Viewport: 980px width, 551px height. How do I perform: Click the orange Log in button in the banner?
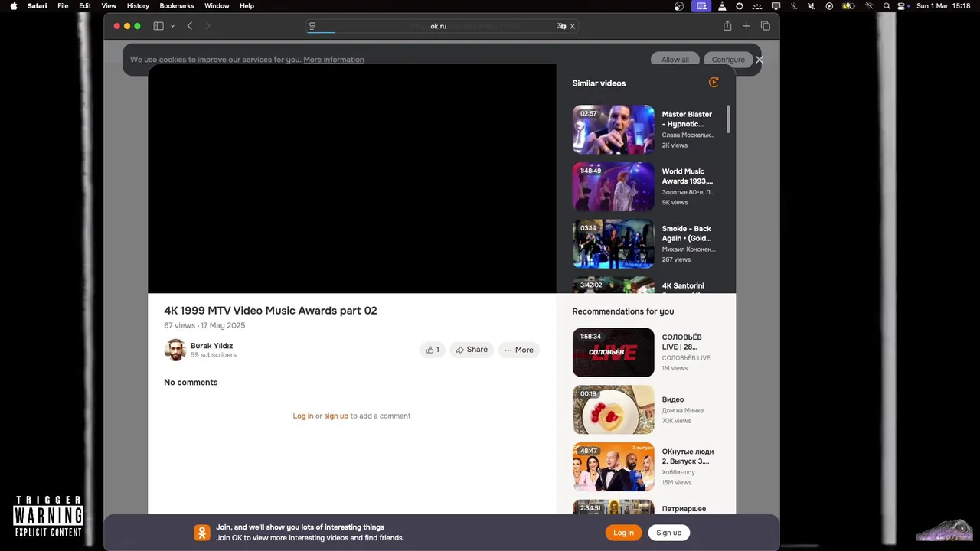click(623, 533)
